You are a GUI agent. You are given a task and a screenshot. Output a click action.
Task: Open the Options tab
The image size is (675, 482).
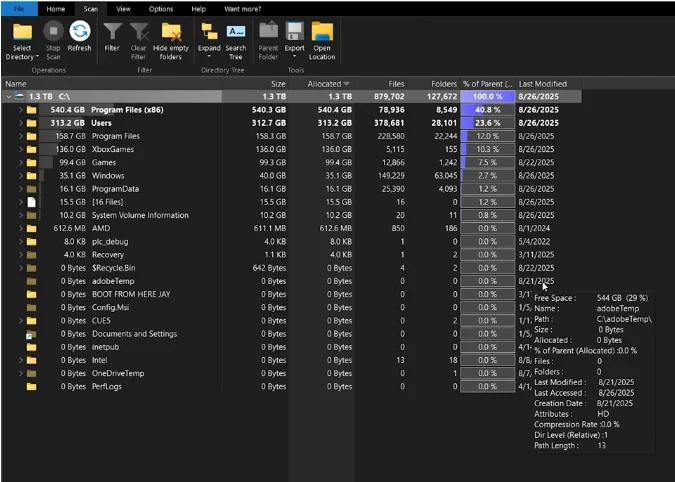point(161,8)
